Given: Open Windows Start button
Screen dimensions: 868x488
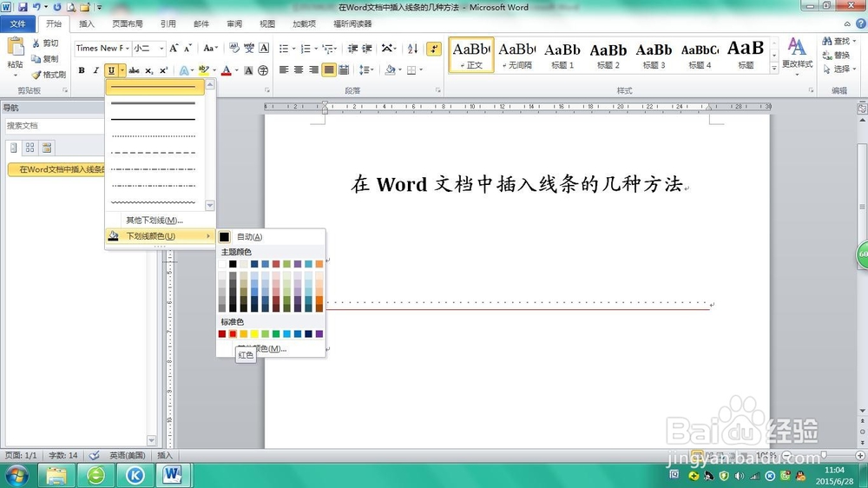Looking at the screenshot, I should click(x=16, y=476).
